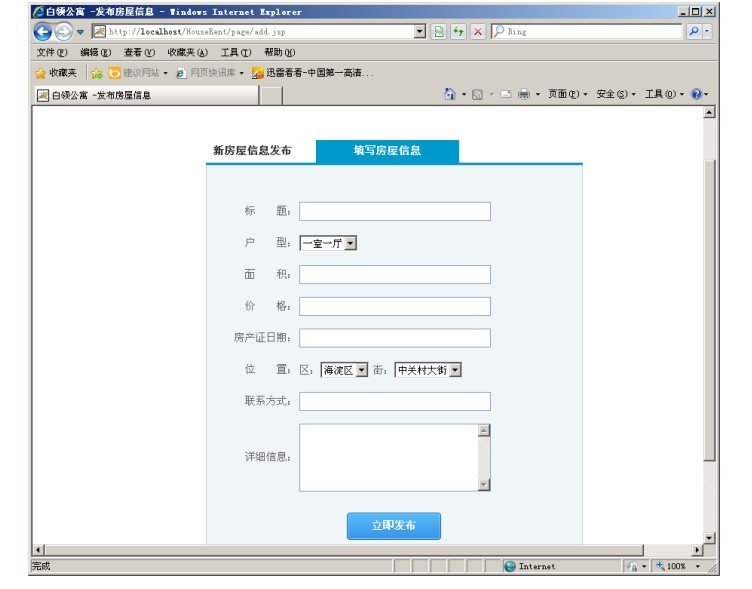Click the 100% zoom level button
The image size is (752, 589).
point(671,566)
